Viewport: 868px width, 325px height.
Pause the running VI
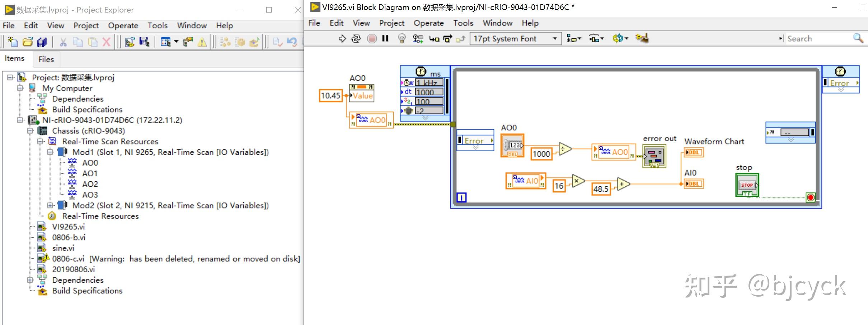click(385, 38)
